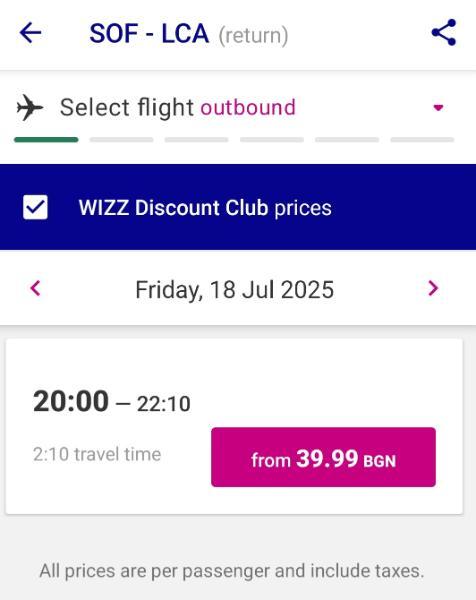Click the second booking progress step segment
The height and width of the screenshot is (600, 476).
point(121,140)
